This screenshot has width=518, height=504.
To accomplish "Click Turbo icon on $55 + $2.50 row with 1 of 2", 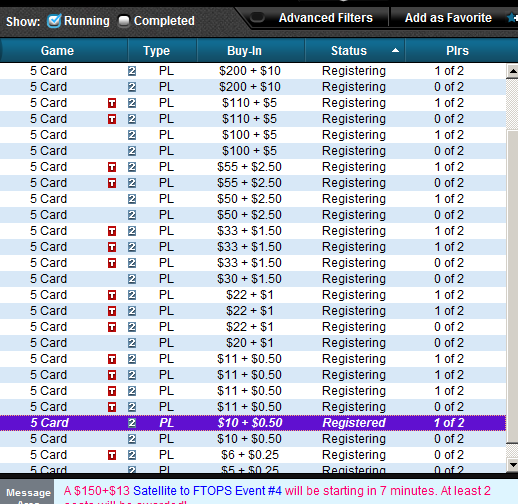I will pos(112,167).
